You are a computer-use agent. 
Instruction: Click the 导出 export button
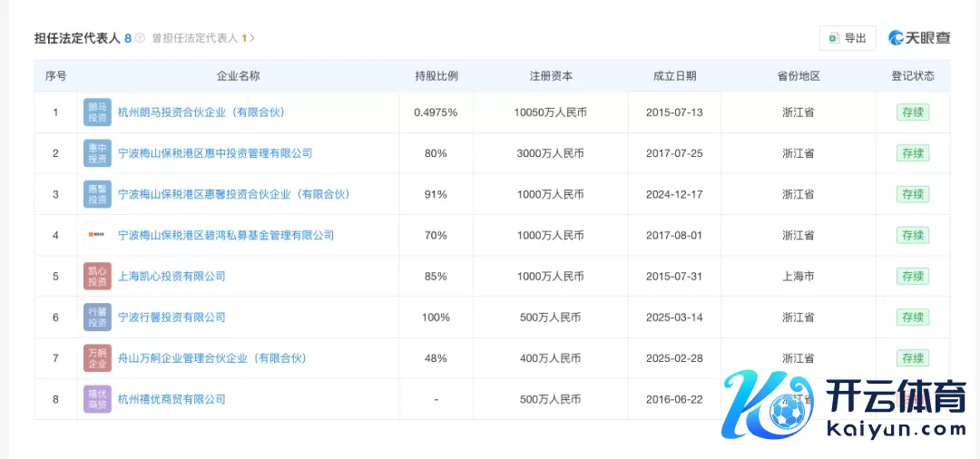click(x=847, y=38)
